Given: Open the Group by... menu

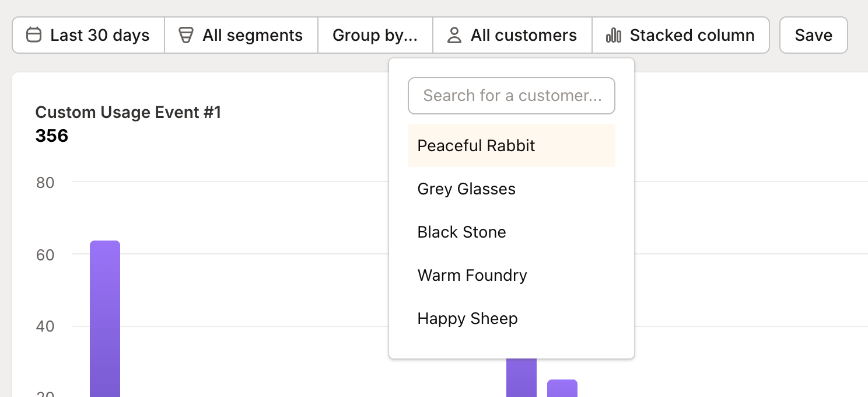Looking at the screenshot, I should [375, 35].
